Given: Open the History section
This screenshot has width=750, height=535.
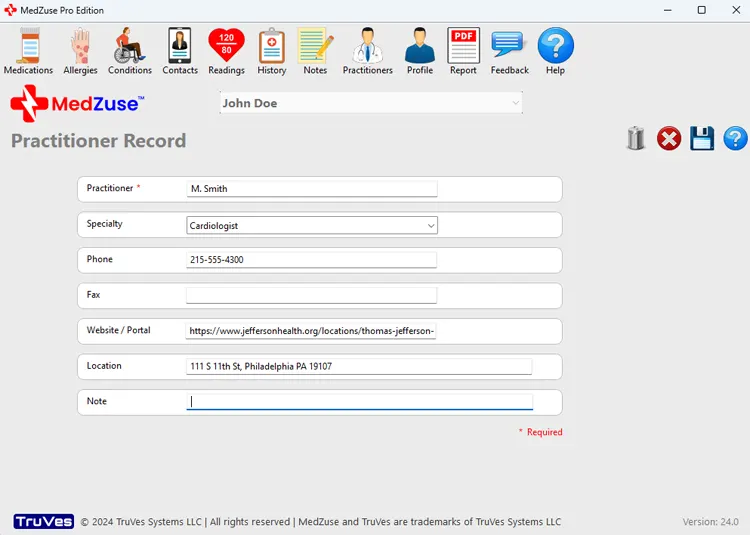Looking at the screenshot, I should pyautogui.click(x=272, y=51).
